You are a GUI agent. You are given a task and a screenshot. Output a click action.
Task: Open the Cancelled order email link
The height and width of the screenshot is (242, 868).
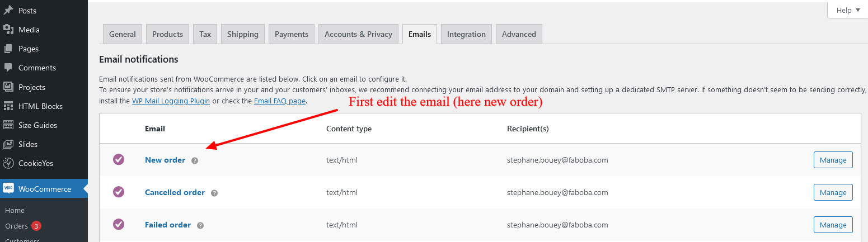click(175, 192)
